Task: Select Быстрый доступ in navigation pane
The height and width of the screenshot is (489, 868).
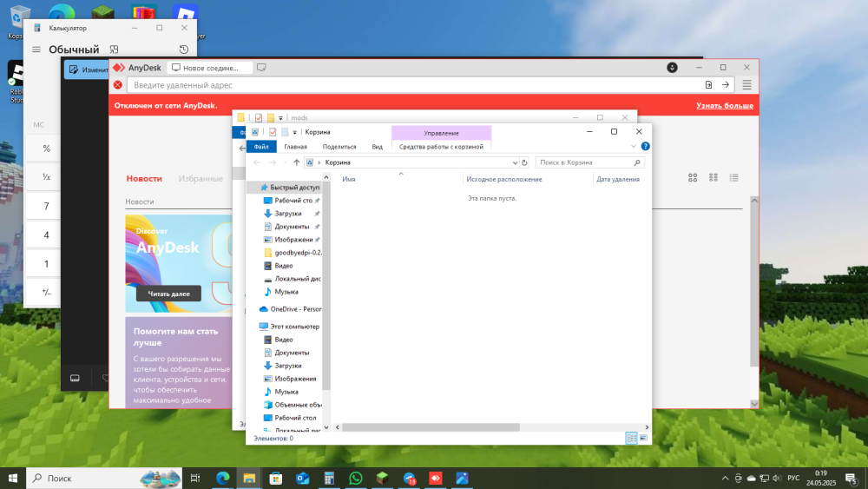Action: pyautogui.click(x=290, y=188)
